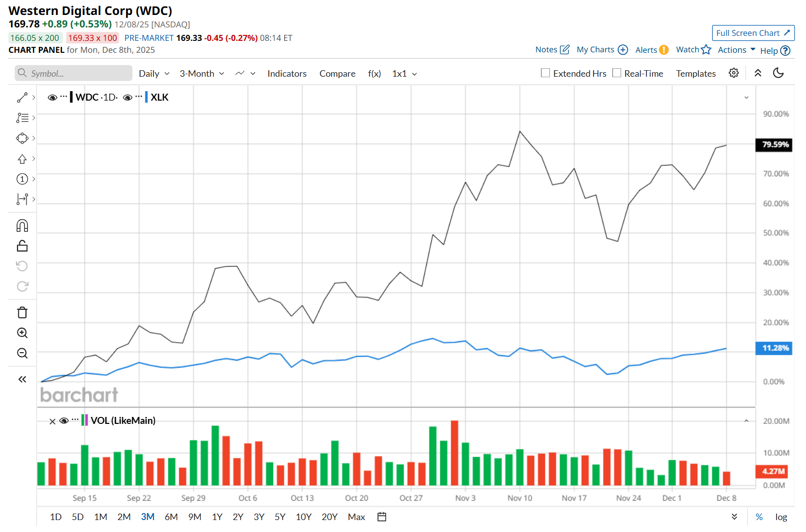Click the Compare button
This screenshot has width=806, height=532.
click(x=337, y=74)
